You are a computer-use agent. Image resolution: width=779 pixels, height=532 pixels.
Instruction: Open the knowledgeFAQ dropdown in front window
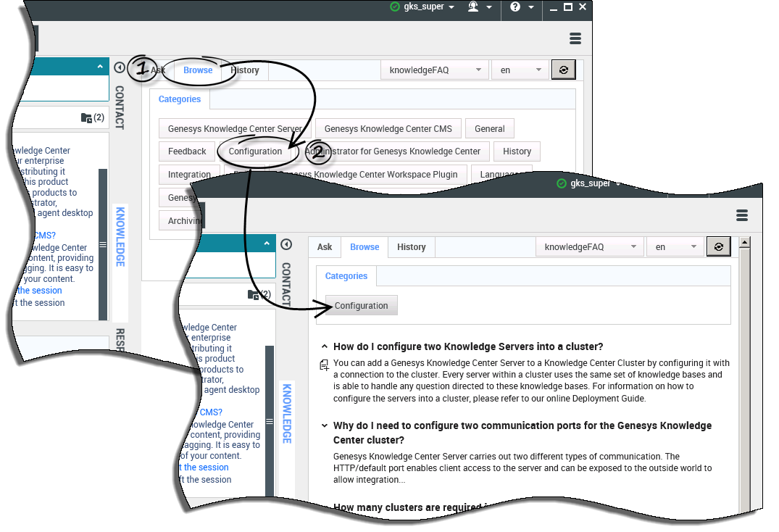pos(590,247)
